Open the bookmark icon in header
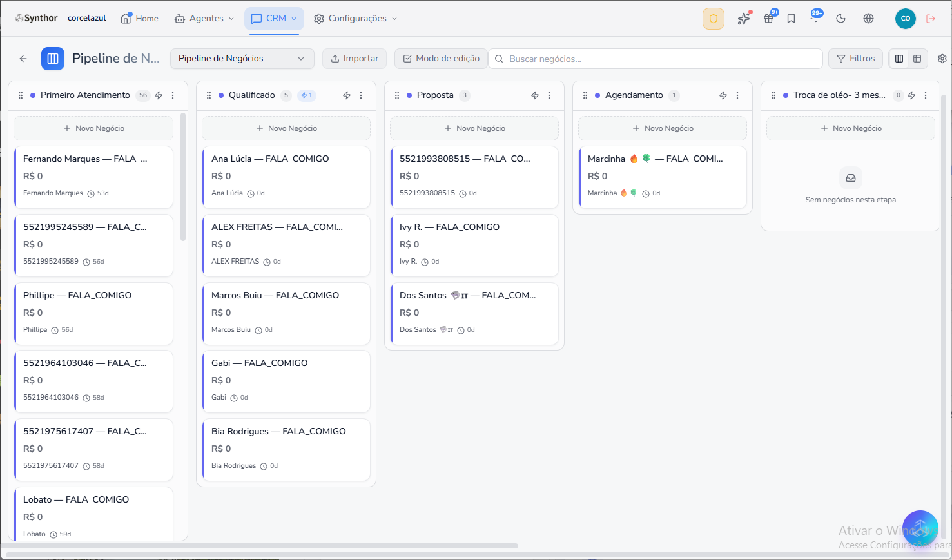This screenshot has height=560, width=952. (792, 19)
